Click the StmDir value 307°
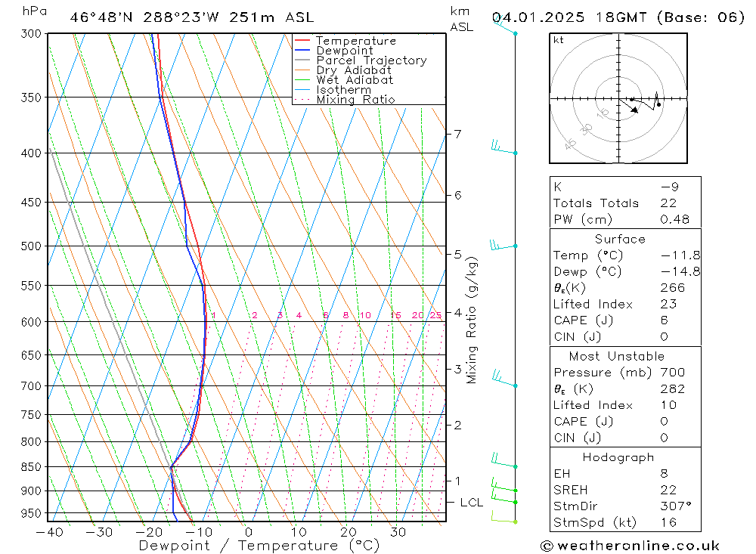Image resolution: width=756 pixels, height=554 pixels. point(675,506)
